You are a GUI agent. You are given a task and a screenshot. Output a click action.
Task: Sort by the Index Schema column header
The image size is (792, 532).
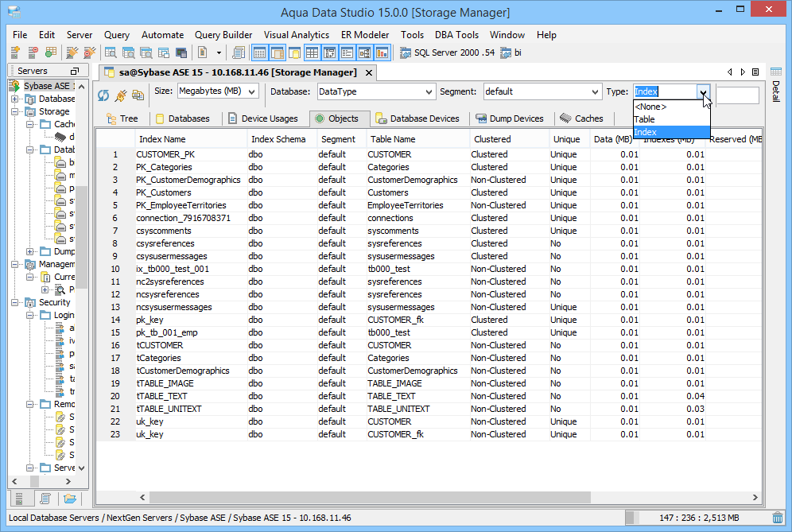pos(281,139)
